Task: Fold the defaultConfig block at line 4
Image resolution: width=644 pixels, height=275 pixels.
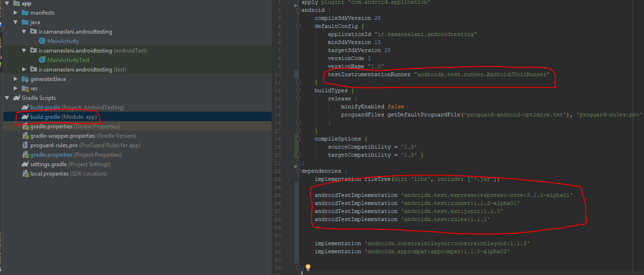Action: (298, 26)
